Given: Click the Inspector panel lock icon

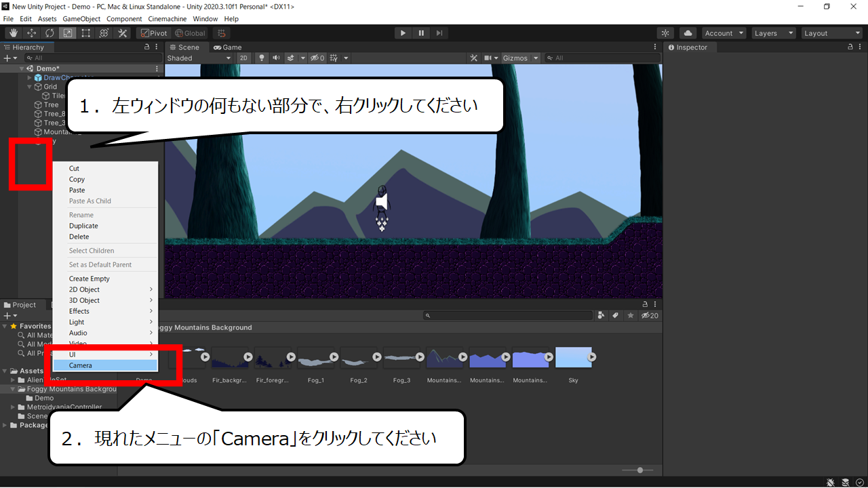Looking at the screenshot, I should coord(850,47).
